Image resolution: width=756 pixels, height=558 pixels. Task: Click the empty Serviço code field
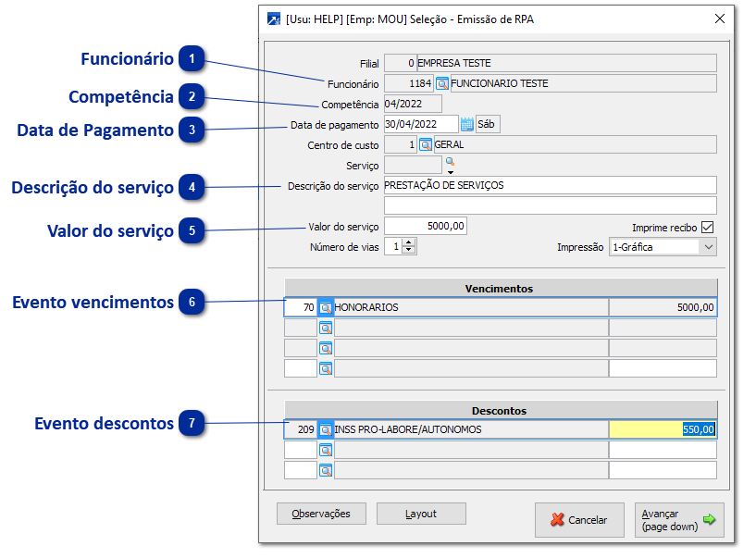(x=413, y=165)
